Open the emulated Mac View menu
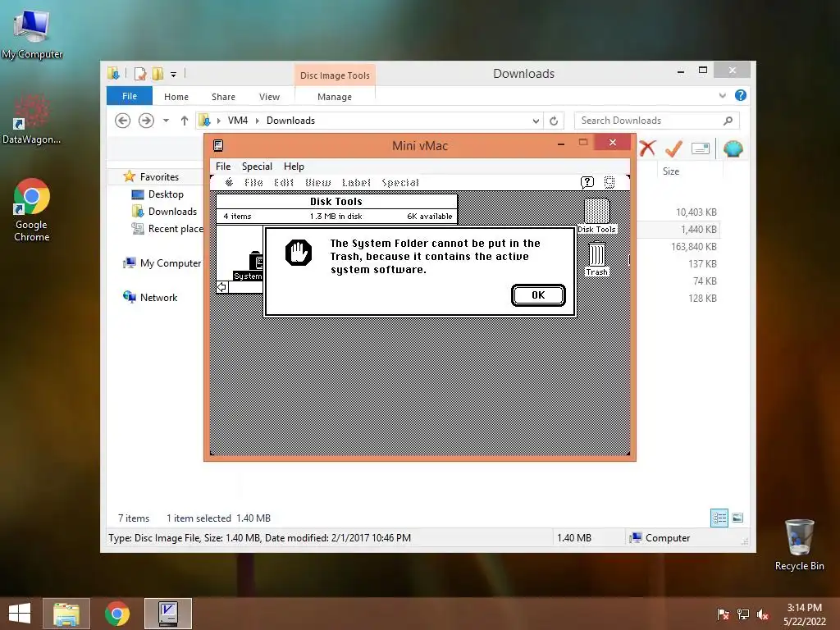This screenshot has height=630, width=840. [x=318, y=183]
